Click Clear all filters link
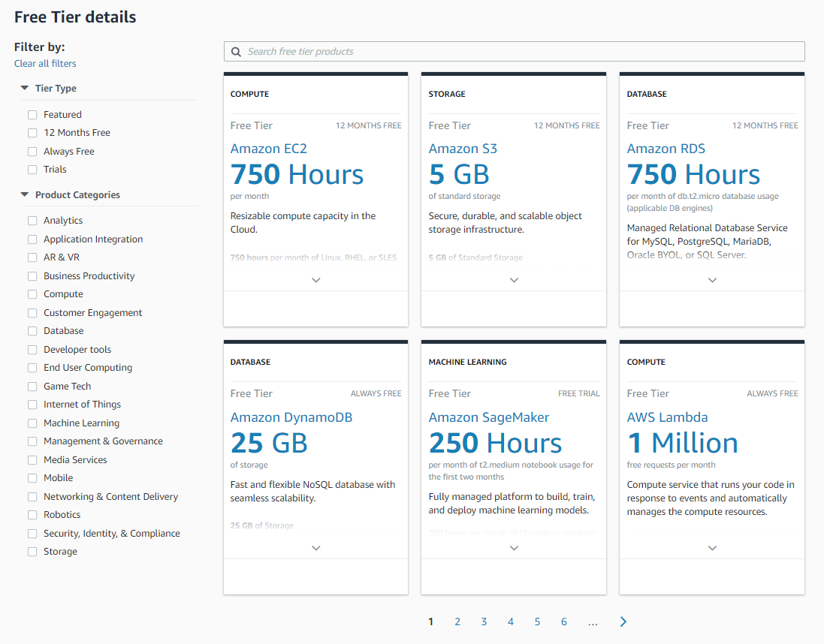824x644 pixels. pyautogui.click(x=45, y=64)
